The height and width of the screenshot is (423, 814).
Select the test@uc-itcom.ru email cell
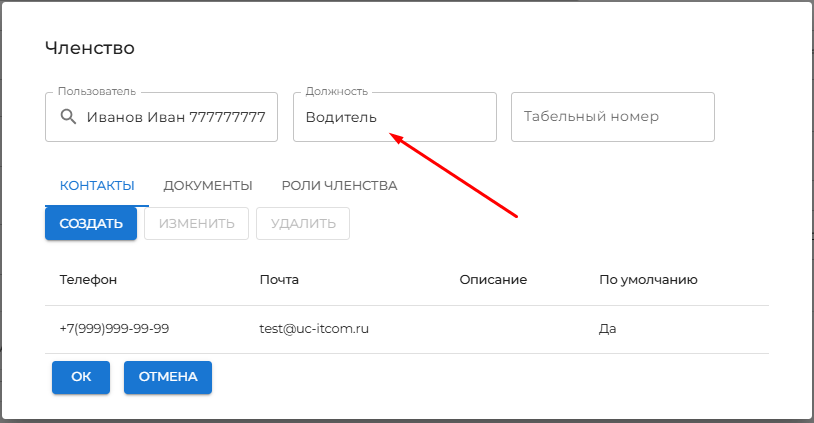[x=314, y=328]
